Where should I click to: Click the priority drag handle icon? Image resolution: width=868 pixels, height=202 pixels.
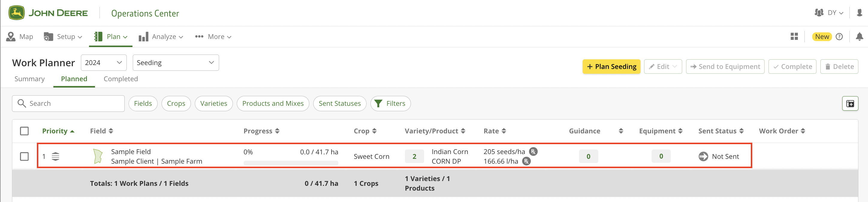point(55,156)
